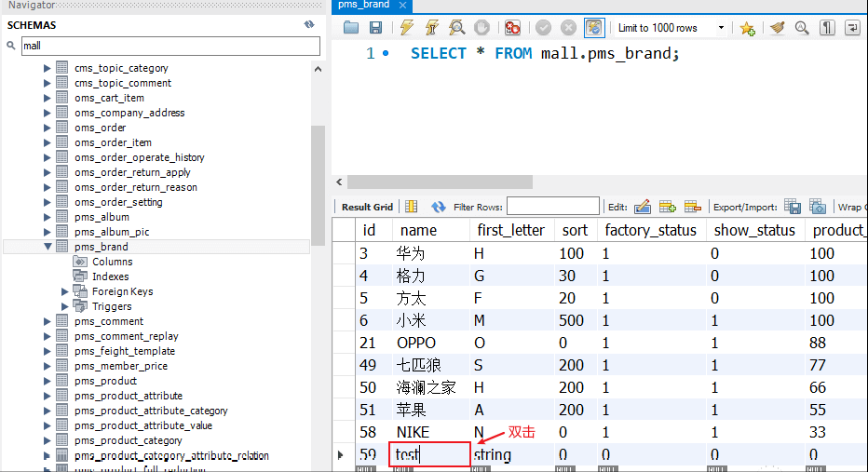The height and width of the screenshot is (472, 868).
Task: Execute the statement under the cursor (lightning with cursor)
Action: [432, 27]
